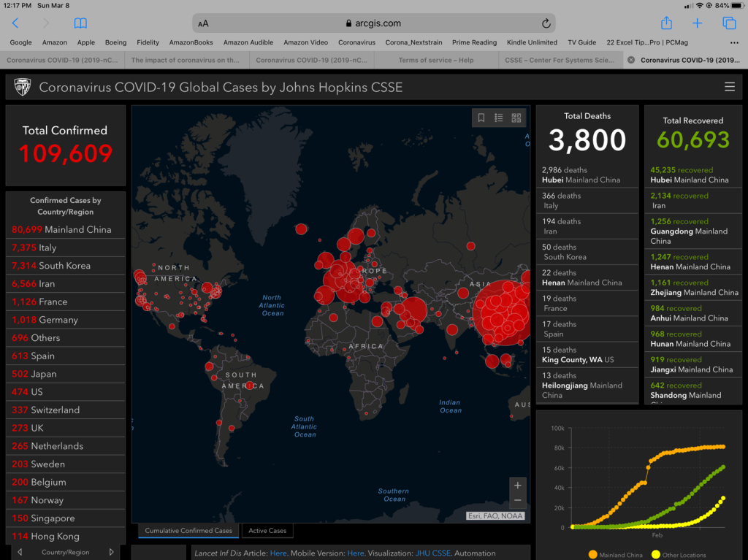
Task: Select Cumulative Confirmed Cases tab
Action: 188,531
